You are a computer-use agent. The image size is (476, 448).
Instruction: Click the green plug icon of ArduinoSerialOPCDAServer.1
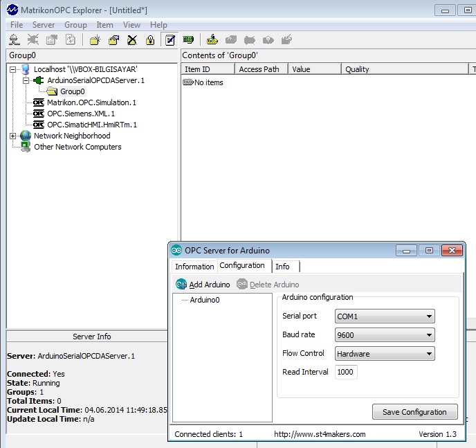(x=39, y=80)
